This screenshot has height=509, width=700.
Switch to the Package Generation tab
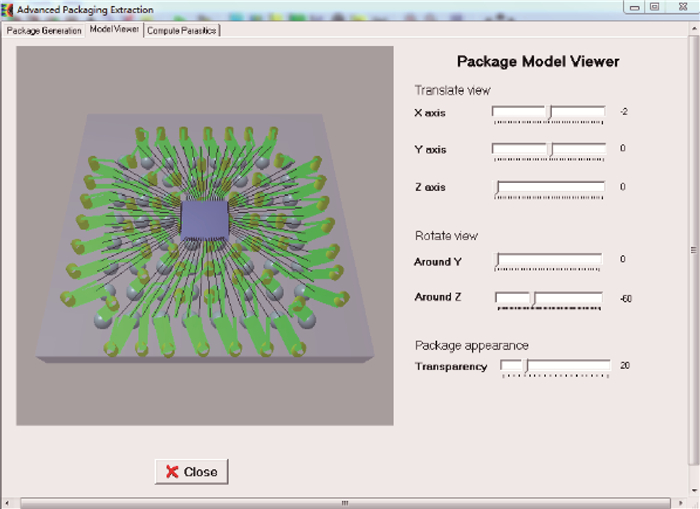point(43,30)
